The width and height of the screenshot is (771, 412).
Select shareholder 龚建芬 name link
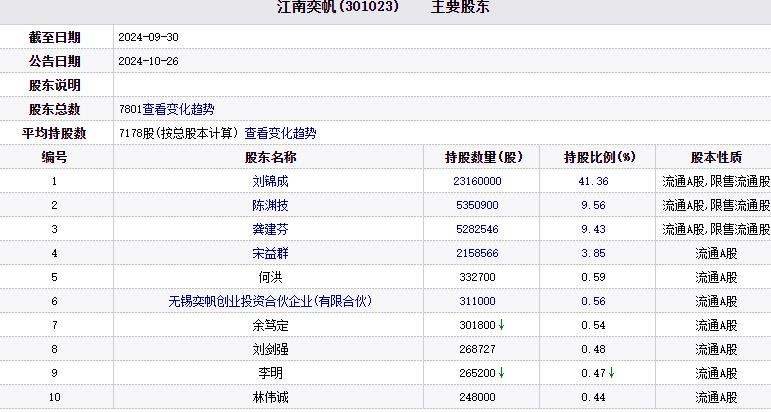point(270,229)
